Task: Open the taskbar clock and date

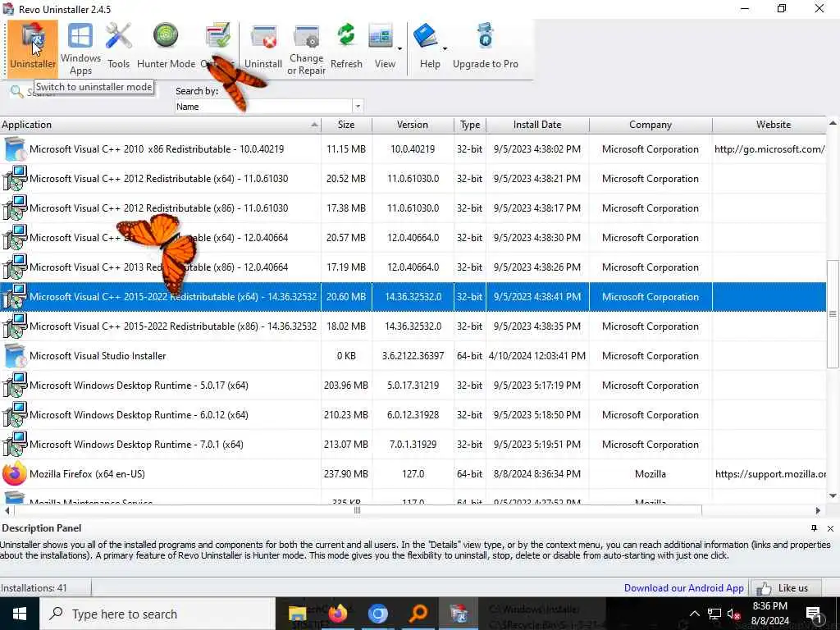Action: pyautogui.click(x=769, y=614)
